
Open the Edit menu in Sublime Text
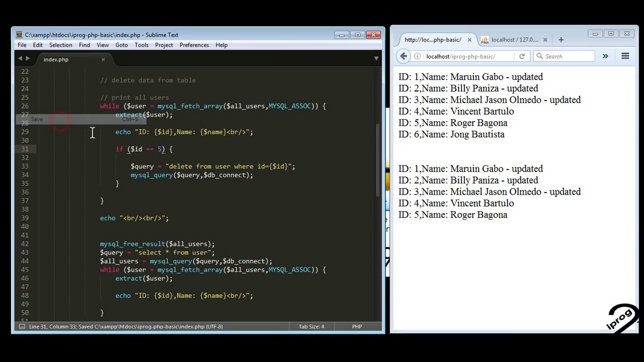point(38,45)
